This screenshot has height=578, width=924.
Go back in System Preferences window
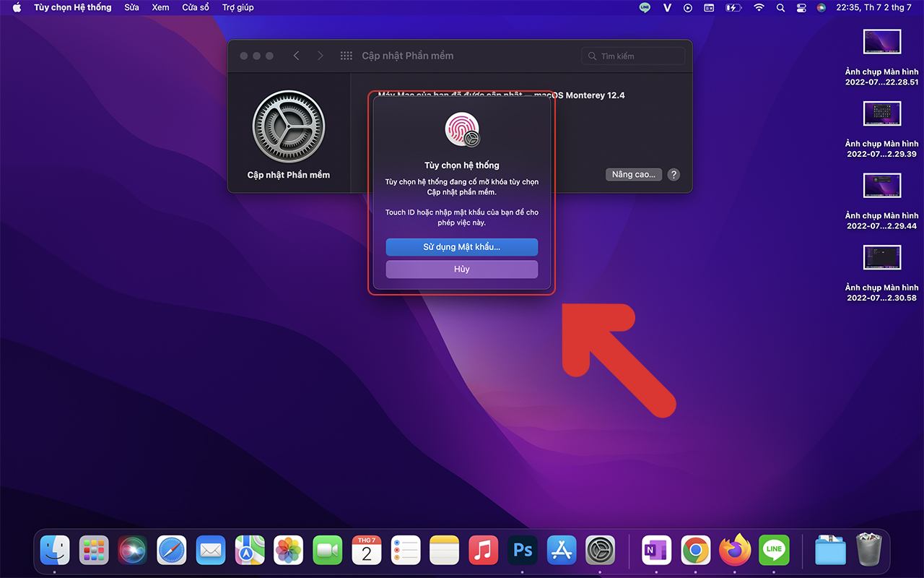click(296, 56)
